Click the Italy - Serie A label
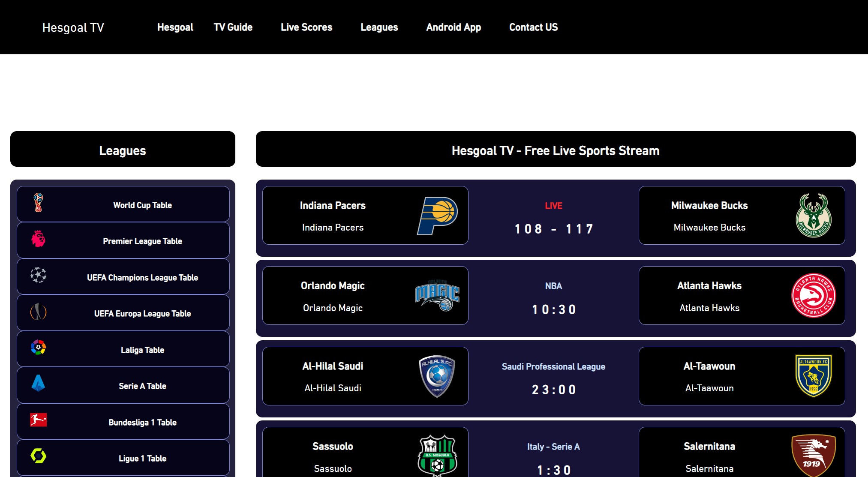 click(553, 447)
